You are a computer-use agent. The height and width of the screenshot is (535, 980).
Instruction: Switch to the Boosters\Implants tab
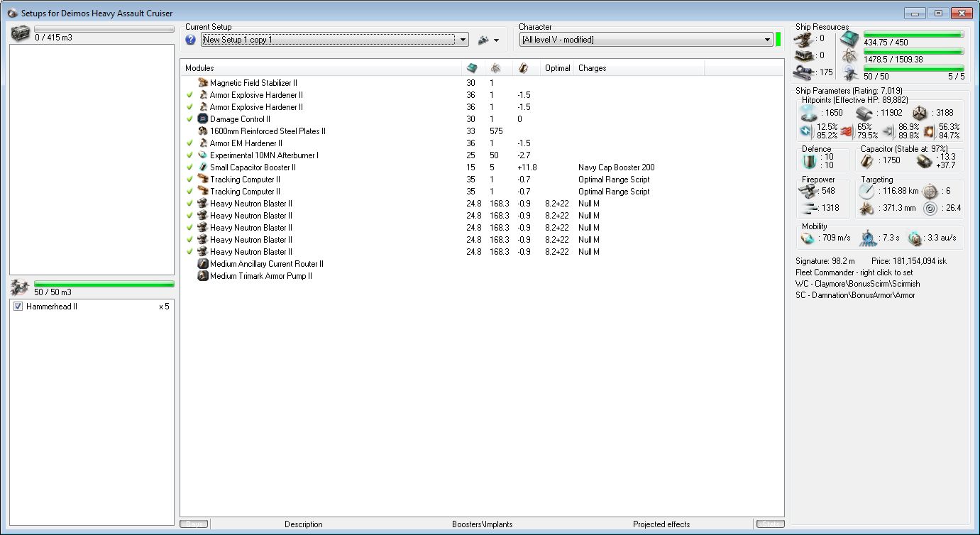tap(483, 524)
